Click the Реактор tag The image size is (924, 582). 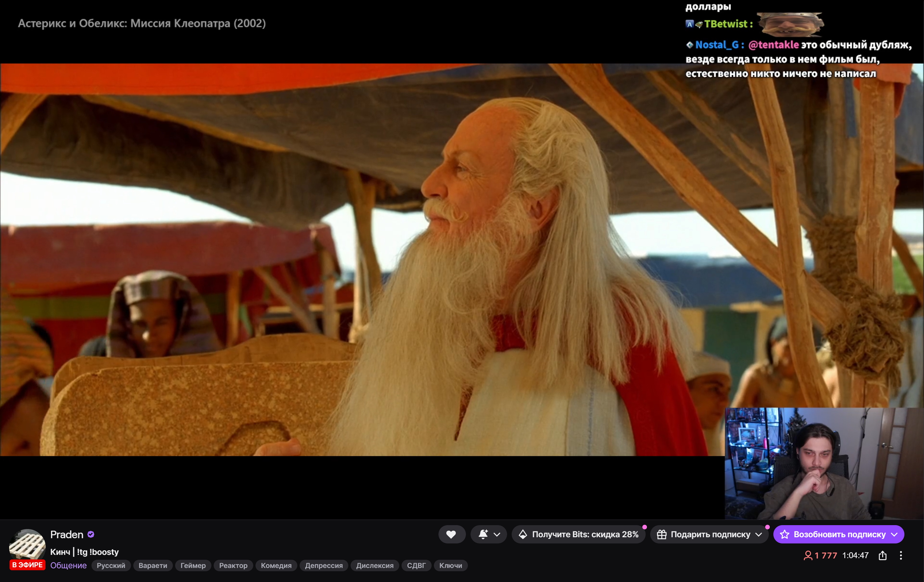[x=233, y=565]
